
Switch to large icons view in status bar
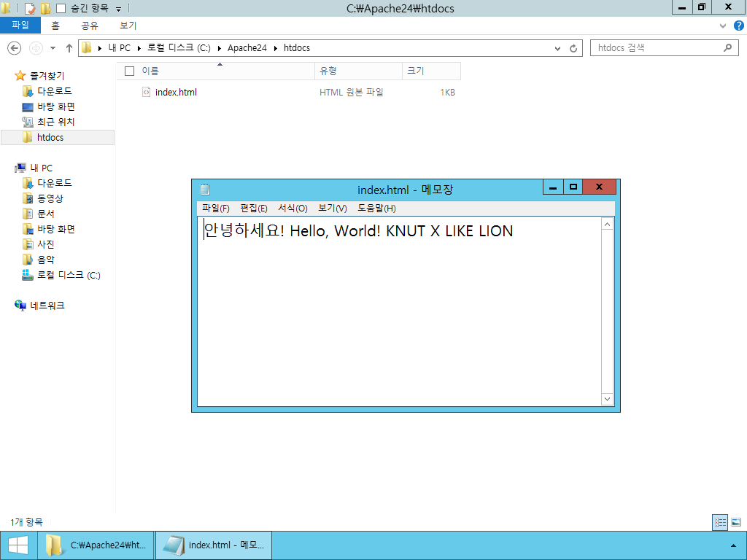735,522
